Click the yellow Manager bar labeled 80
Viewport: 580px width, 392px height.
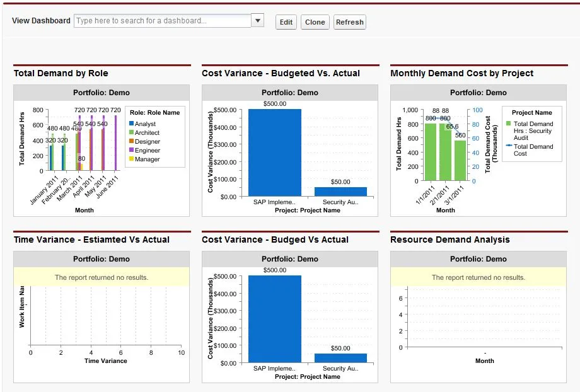81,167
